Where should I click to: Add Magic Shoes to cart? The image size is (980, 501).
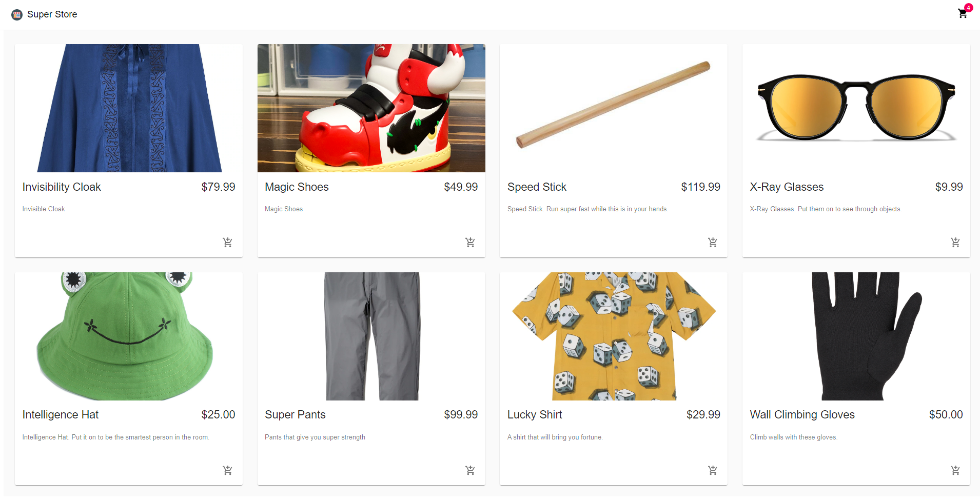[470, 242]
